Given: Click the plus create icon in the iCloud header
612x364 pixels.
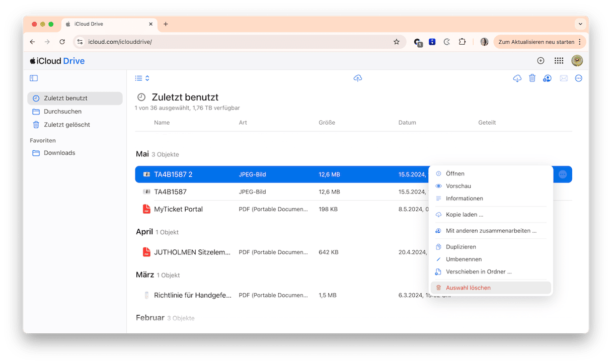Looking at the screenshot, I should point(541,61).
